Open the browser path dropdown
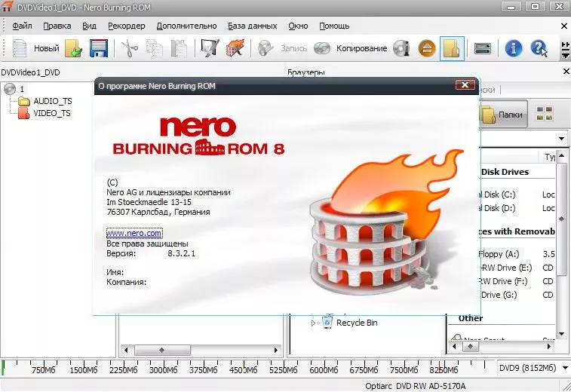The width and height of the screenshot is (571, 392). pos(561,138)
